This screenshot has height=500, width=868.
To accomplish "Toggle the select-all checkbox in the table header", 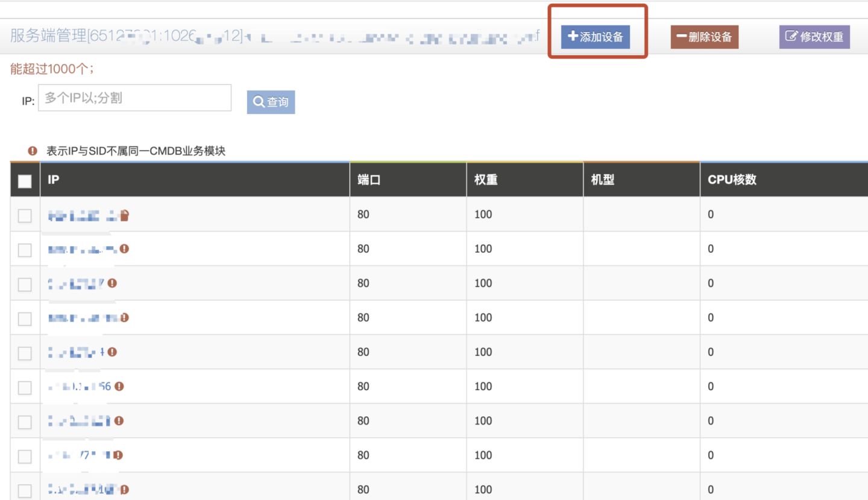I will (24, 180).
